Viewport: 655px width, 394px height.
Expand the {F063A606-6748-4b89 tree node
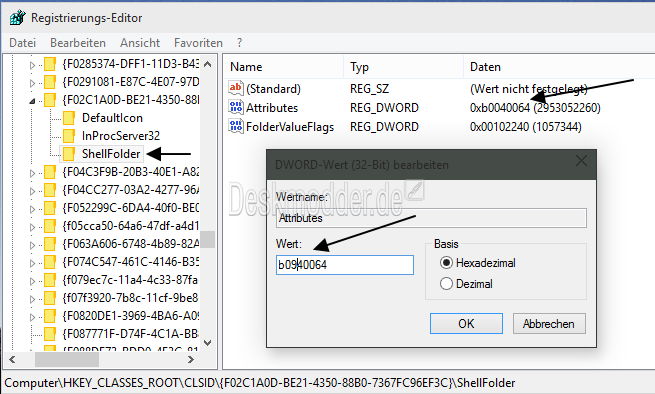click(32, 245)
